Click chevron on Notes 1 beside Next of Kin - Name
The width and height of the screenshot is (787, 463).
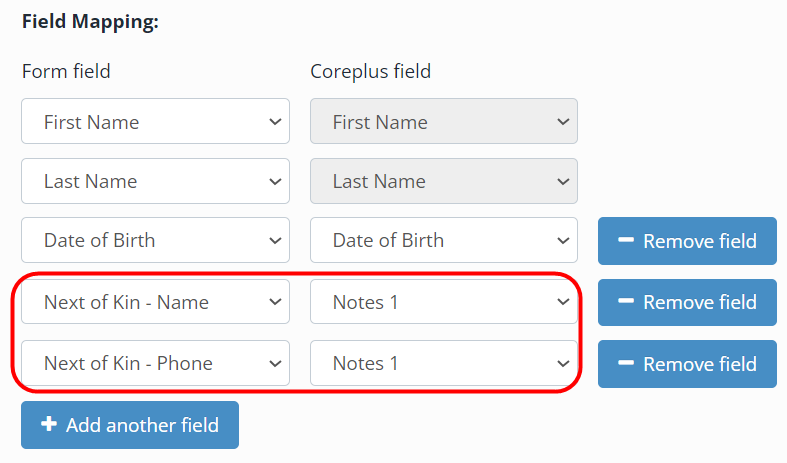click(x=563, y=302)
